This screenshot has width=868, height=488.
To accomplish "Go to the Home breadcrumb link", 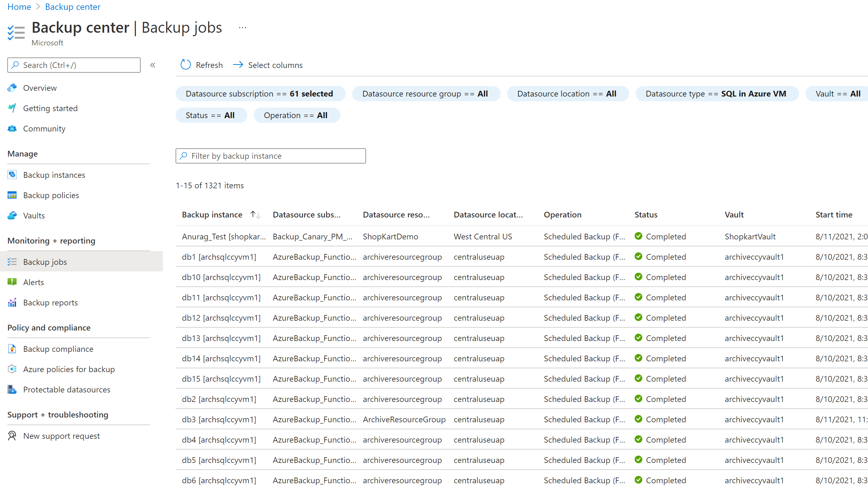I will 19,7.
